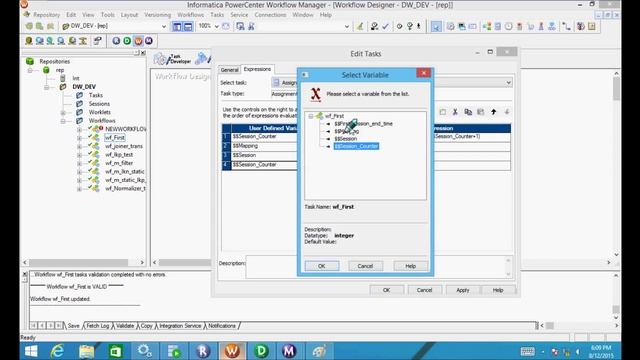Viewport: 640px width, 360px height.
Task: Click Cancel in the Select Variable dialog
Action: [x=365, y=266]
